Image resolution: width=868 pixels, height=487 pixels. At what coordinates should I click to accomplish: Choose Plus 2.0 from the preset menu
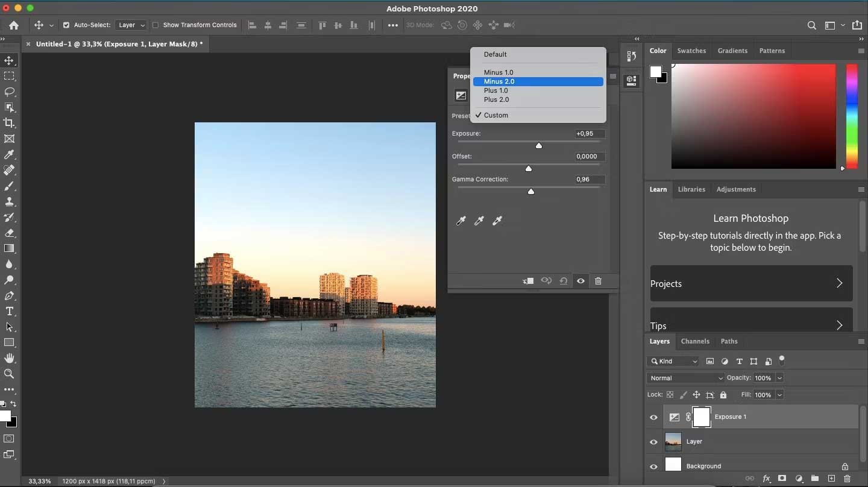(x=497, y=100)
